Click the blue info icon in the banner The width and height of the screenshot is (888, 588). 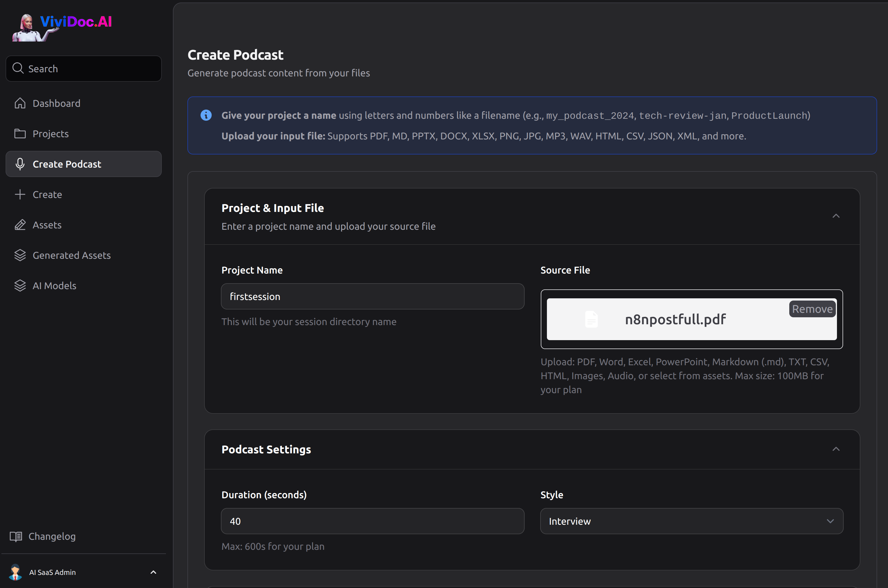tap(206, 115)
